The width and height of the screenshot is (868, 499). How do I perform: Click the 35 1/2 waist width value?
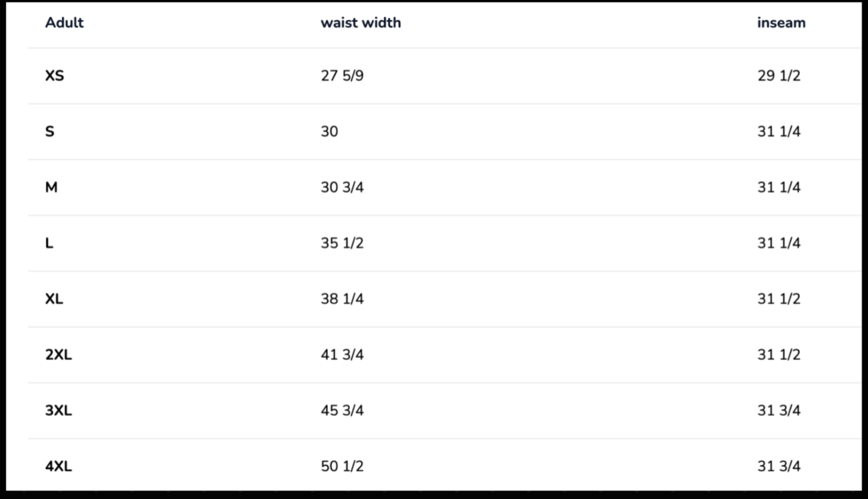pyautogui.click(x=342, y=243)
